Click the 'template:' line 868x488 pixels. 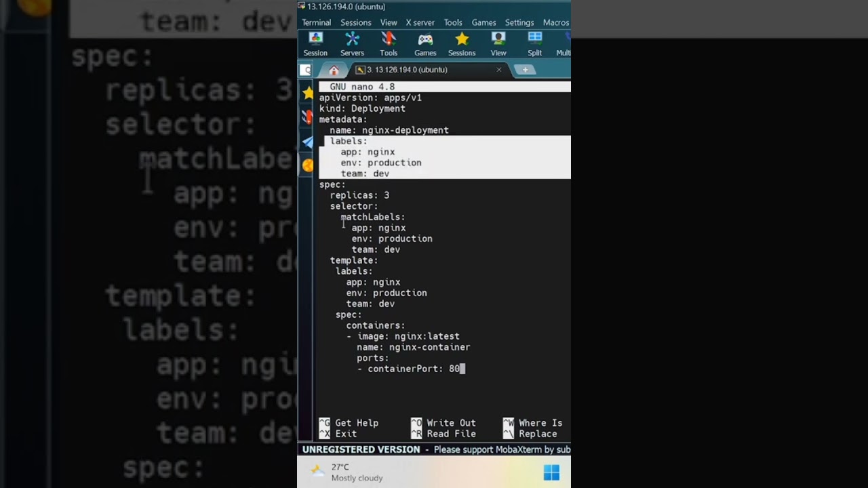coord(354,260)
